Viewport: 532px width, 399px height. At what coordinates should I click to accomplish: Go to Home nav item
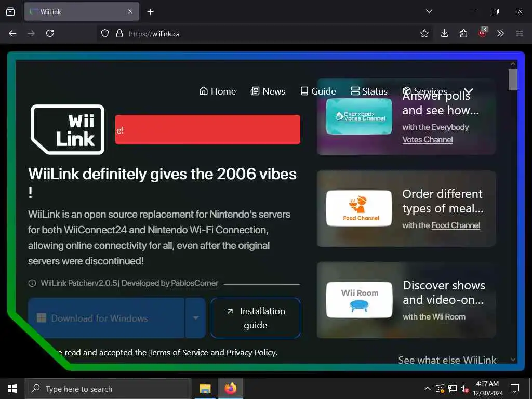pos(218,91)
